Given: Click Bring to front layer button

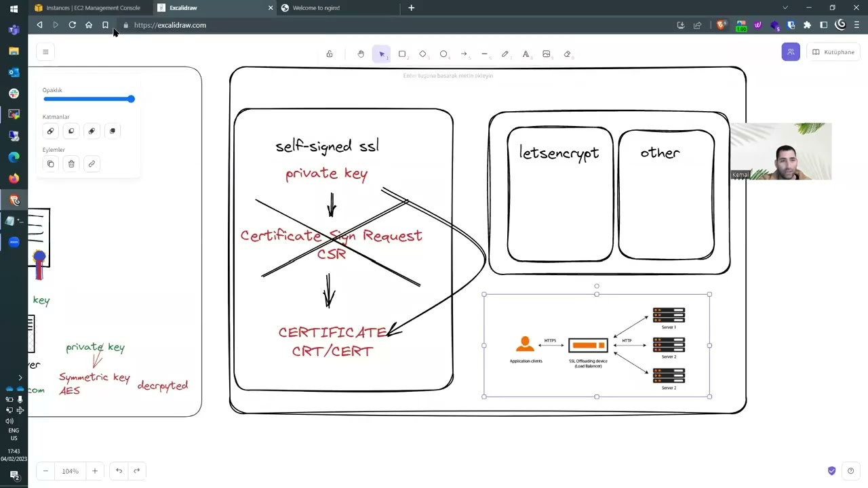Looking at the screenshot, I should (x=113, y=131).
